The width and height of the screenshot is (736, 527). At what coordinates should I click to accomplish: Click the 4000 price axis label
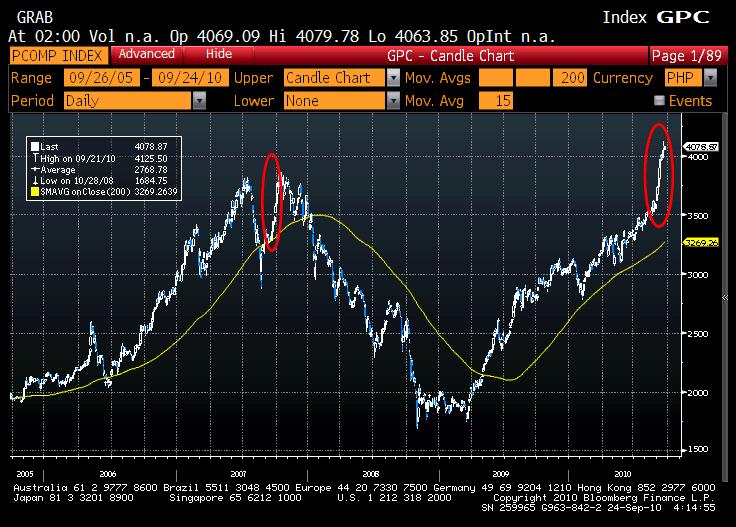pos(698,157)
